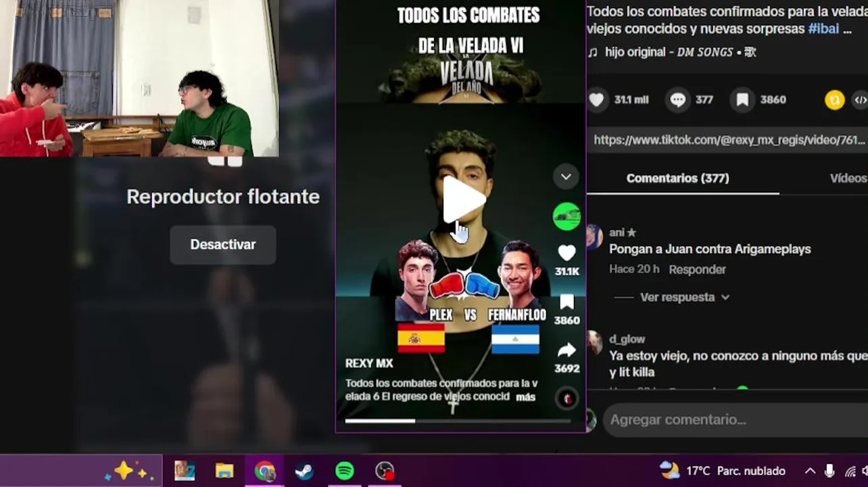
Task: Click 'Hace 20 h' timestamp on ani's comment
Action: pos(634,269)
